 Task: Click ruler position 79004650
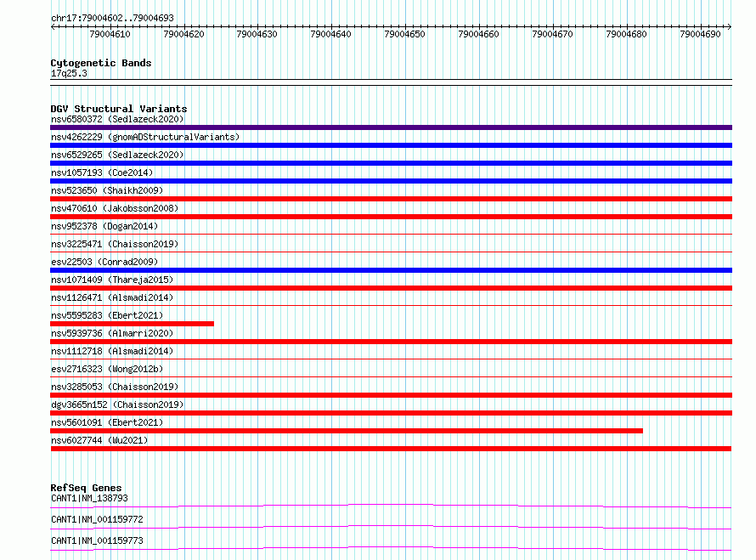point(404,34)
